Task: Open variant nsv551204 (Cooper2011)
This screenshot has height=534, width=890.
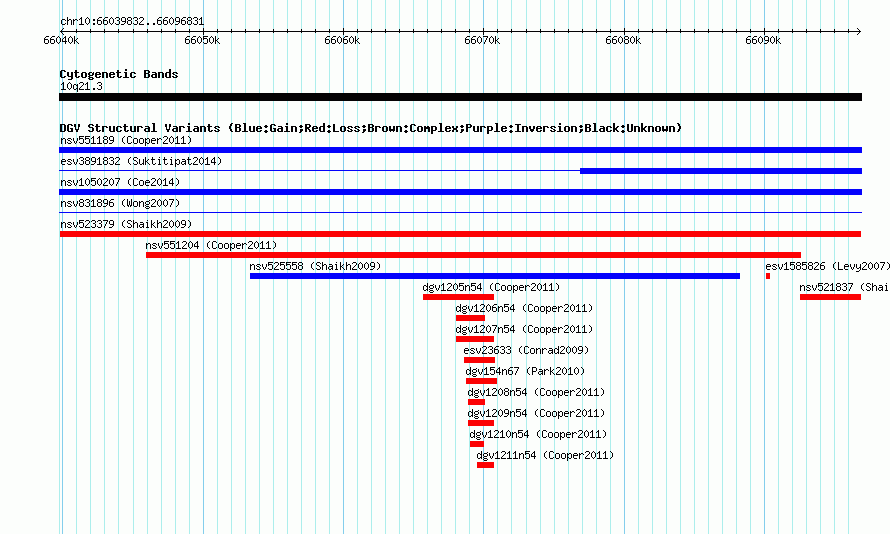Action: tap(211, 245)
